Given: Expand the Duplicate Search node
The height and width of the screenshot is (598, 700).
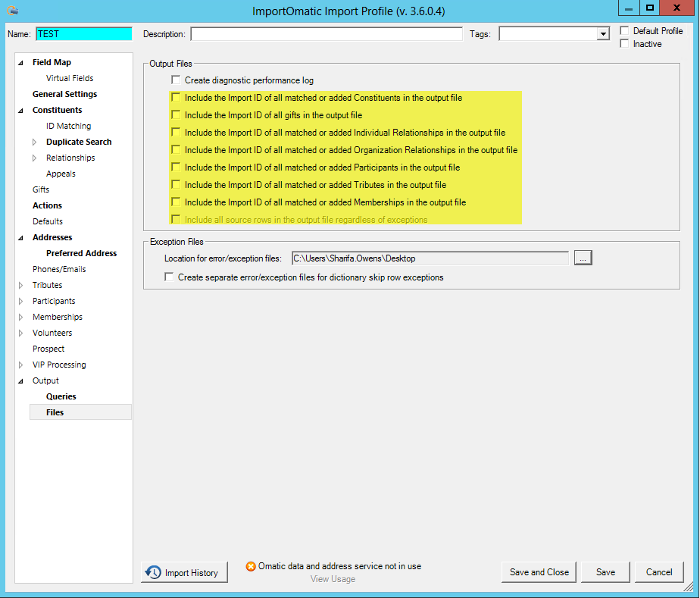Looking at the screenshot, I should (x=34, y=142).
